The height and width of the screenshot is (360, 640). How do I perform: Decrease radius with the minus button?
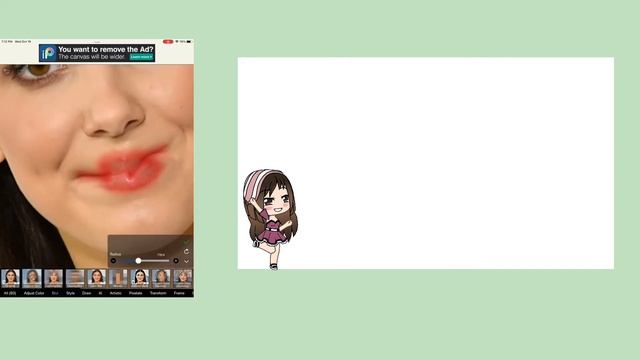113,260
